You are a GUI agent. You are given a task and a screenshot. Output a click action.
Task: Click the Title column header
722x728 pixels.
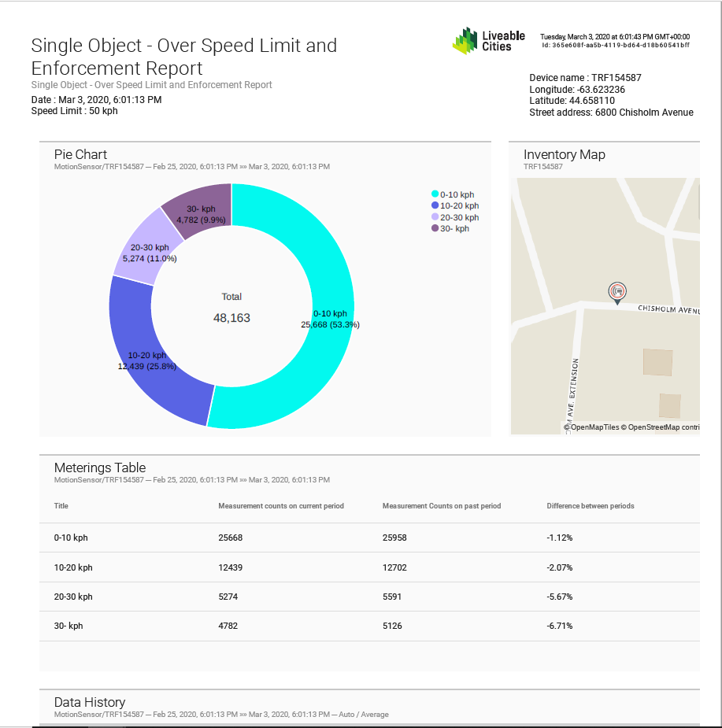click(61, 505)
